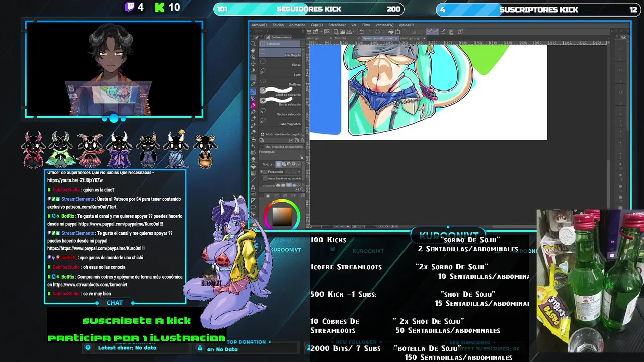Click the Undo arrow in command bar
The image size is (644, 362).
(362, 32)
